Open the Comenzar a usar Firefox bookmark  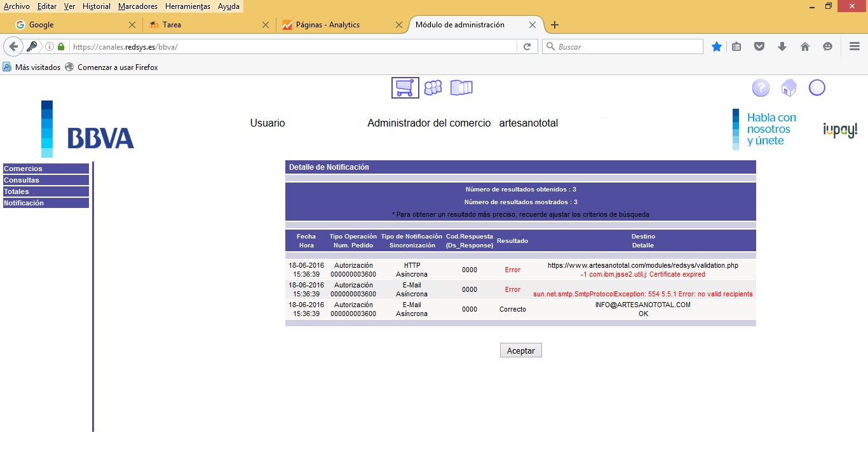[x=112, y=67]
